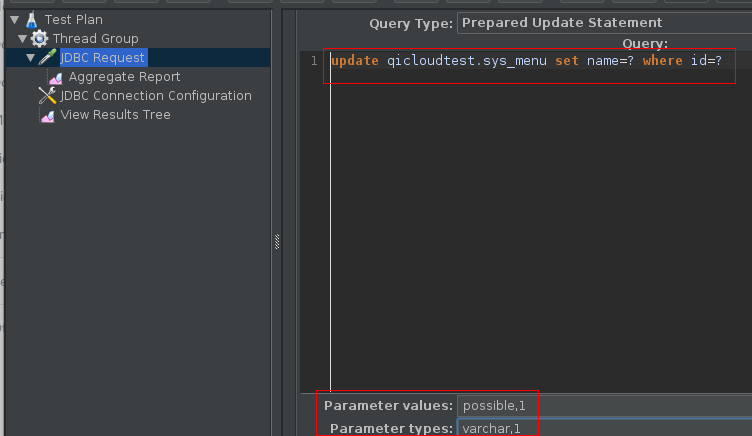
Task: Click the 'update' keyword in query
Action: 355,61
